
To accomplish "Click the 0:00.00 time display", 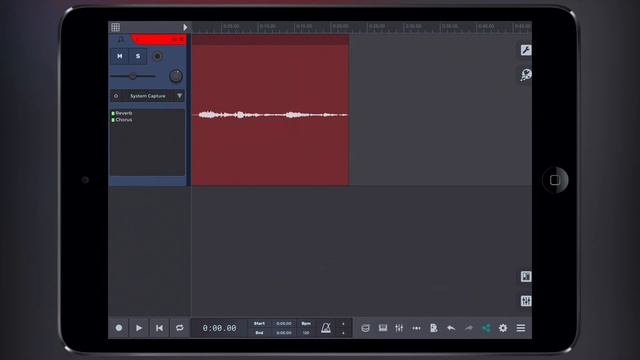I will coord(219,328).
